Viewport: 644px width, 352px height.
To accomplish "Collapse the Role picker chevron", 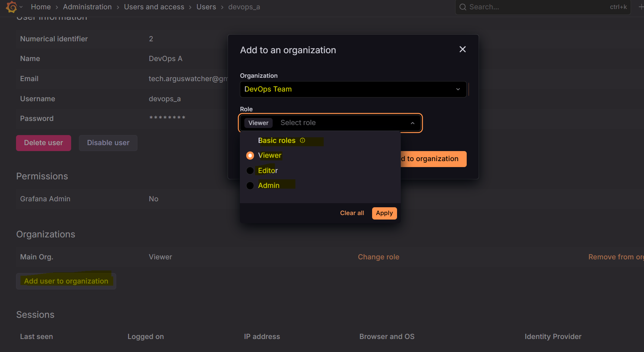I will click(x=413, y=123).
